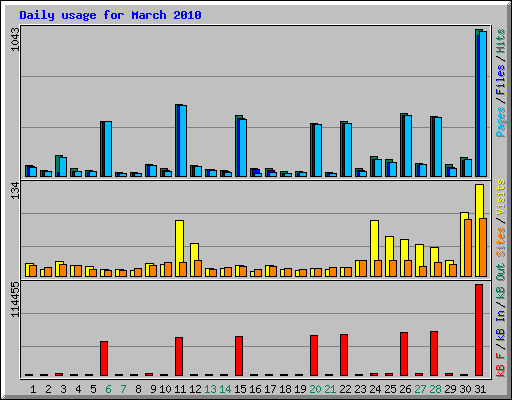Image resolution: width=512 pixels, height=400 pixels.
Task: Click the red "F" letter in the legend
Action: (501, 356)
